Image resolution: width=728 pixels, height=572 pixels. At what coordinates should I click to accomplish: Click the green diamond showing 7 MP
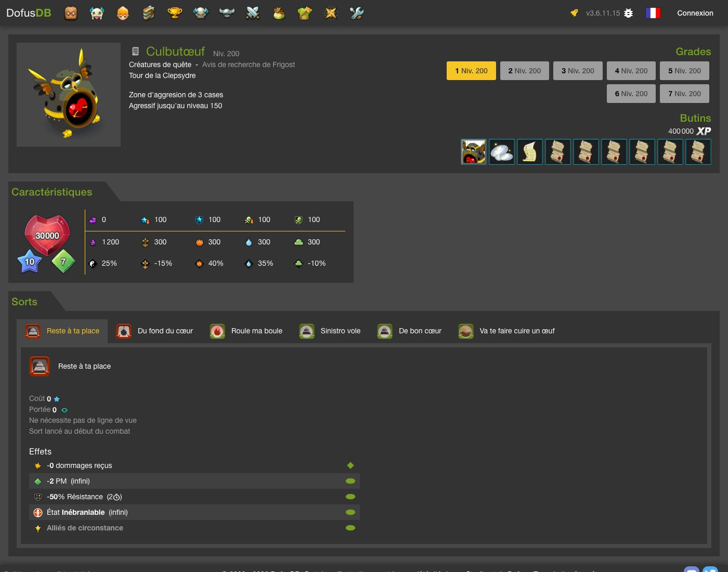[63, 262]
